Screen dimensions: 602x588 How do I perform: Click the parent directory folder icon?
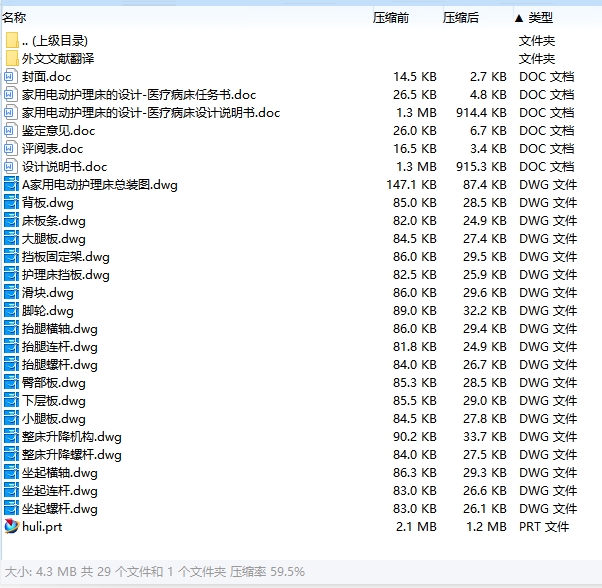(12, 40)
